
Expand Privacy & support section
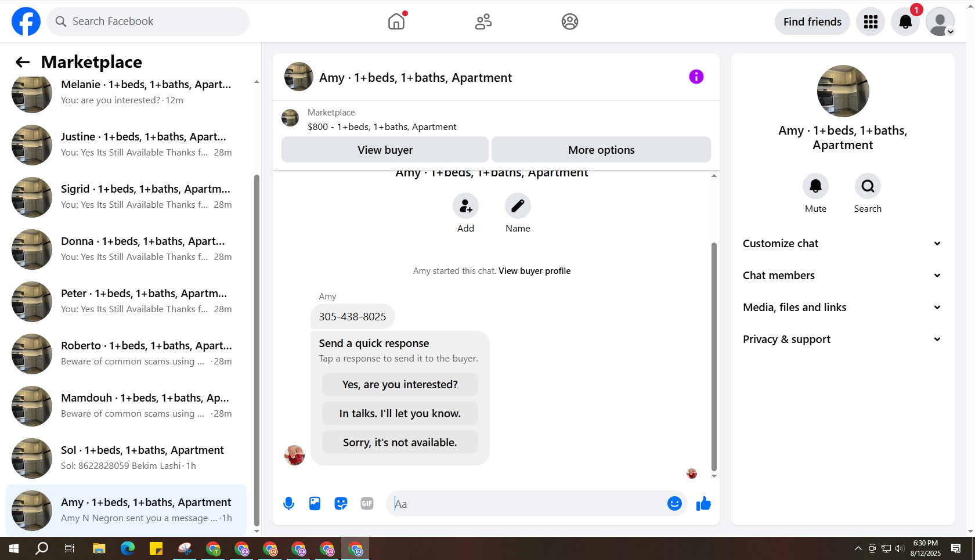(x=843, y=339)
